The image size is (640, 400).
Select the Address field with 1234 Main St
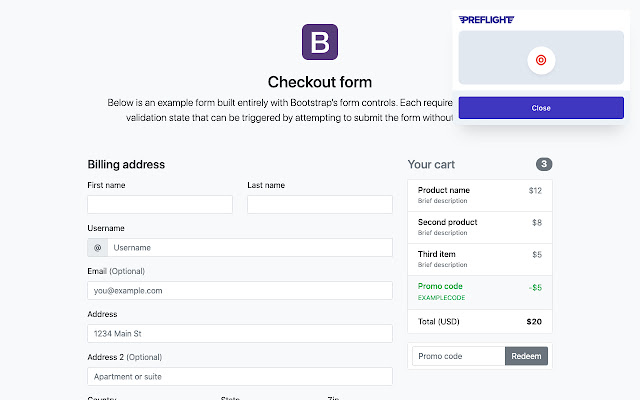click(x=240, y=334)
